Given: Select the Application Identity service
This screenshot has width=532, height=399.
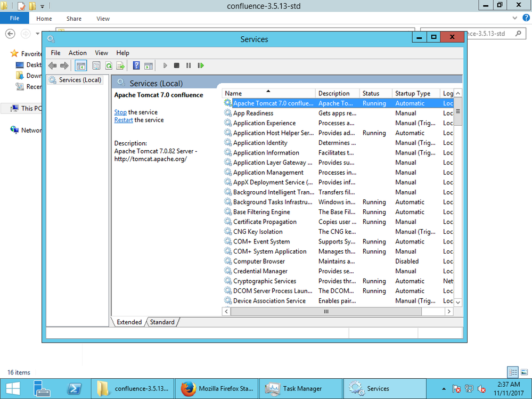Looking at the screenshot, I should [x=338, y=143].
